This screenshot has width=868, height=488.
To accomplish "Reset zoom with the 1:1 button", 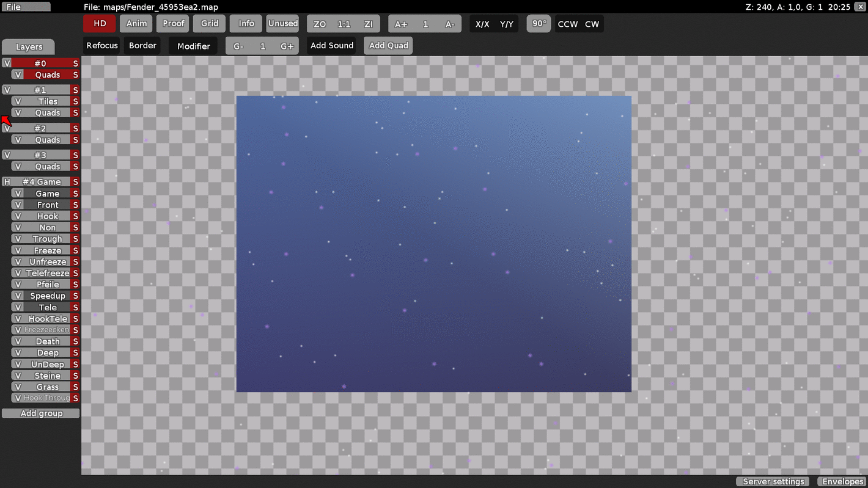I will (344, 24).
